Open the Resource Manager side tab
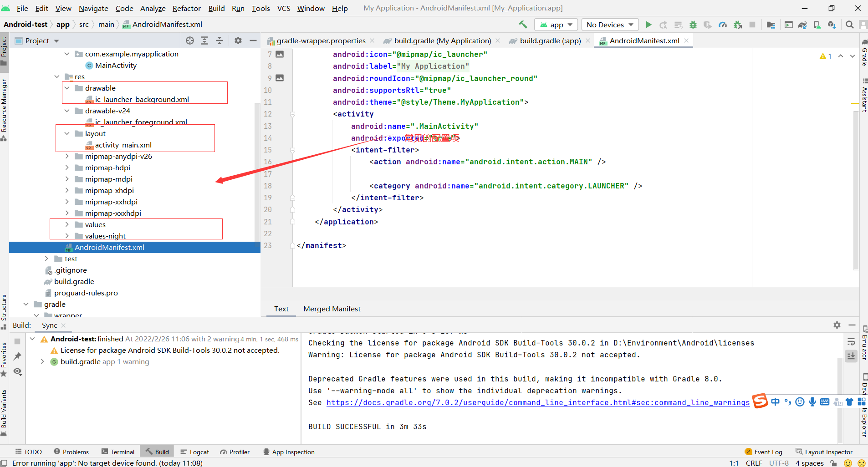The height and width of the screenshot is (467, 868). [x=4, y=109]
